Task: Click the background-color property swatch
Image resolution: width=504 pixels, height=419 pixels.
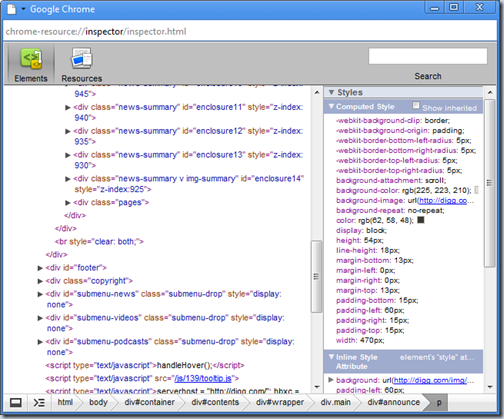Action: coord(476,190)
